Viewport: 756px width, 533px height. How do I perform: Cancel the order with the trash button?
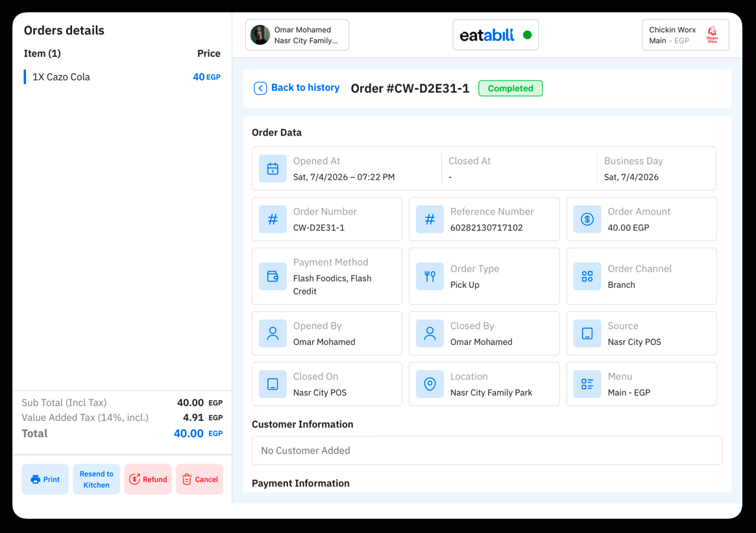200,479
